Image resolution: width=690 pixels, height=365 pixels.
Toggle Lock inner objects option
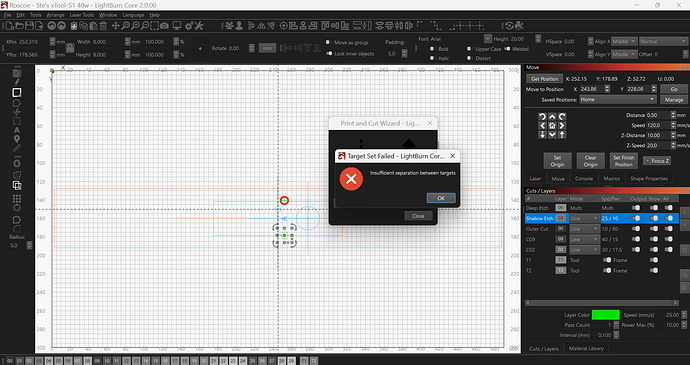click(329, 54)
